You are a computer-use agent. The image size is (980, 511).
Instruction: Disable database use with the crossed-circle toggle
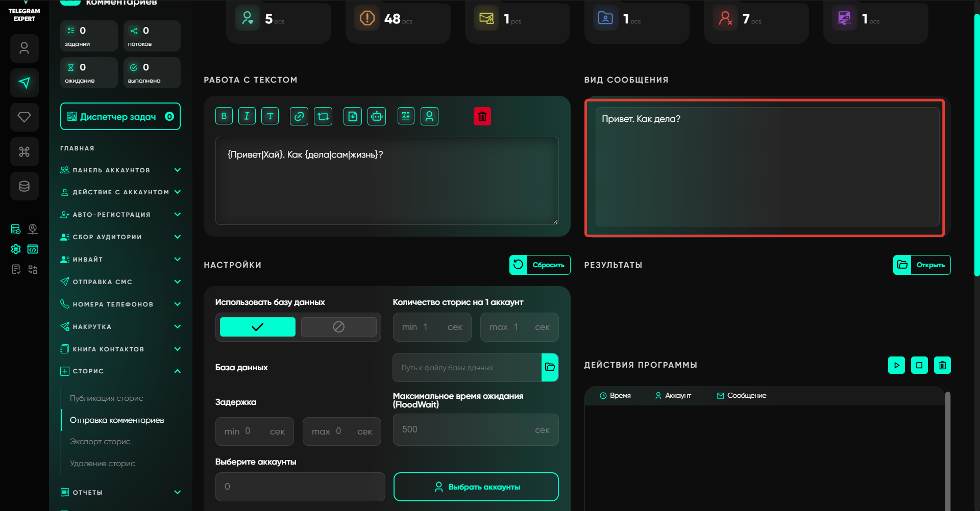(338, 327)
